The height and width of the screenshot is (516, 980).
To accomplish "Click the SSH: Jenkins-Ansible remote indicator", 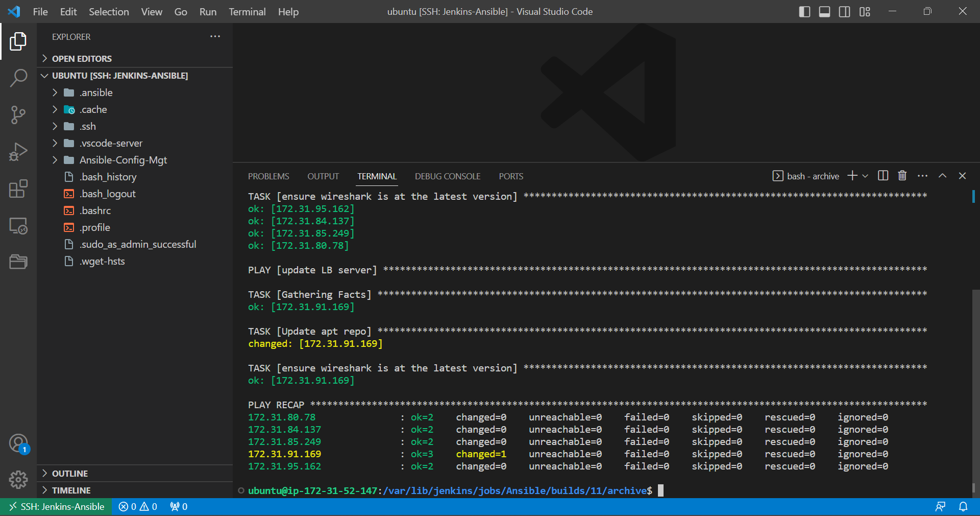I will (56, 506).
